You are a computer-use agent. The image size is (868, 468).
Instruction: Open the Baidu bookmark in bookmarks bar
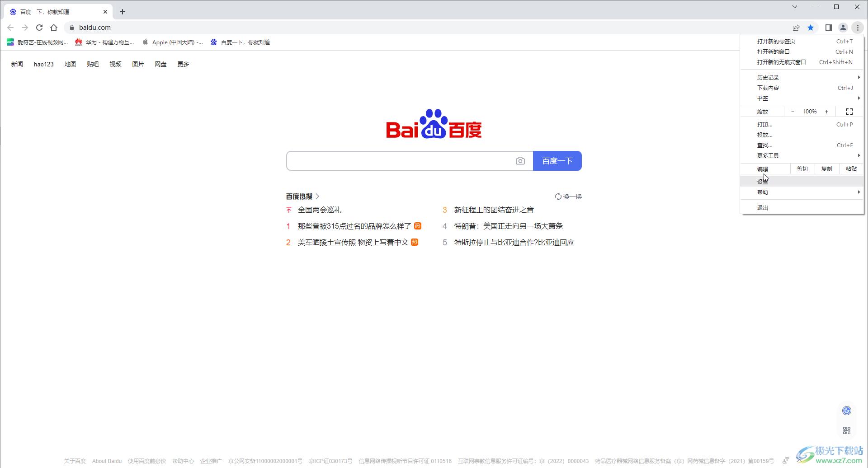240,42
